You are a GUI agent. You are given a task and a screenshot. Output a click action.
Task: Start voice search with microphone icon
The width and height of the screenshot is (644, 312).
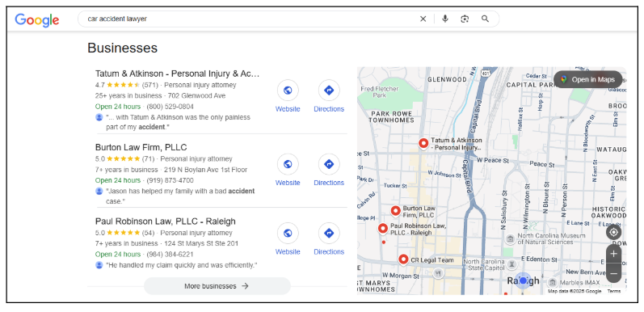pos(444,19)
